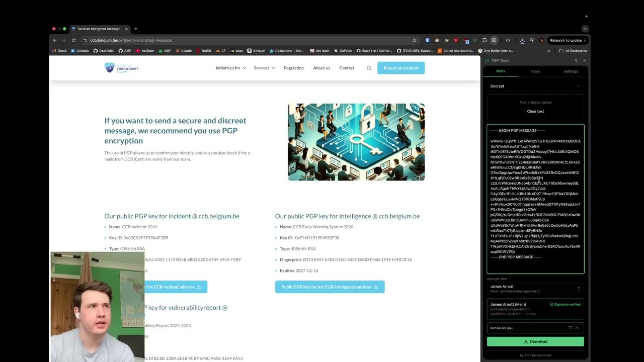
Task: Click the uBlock Origin extension icon
Action: tap(428, 40)
